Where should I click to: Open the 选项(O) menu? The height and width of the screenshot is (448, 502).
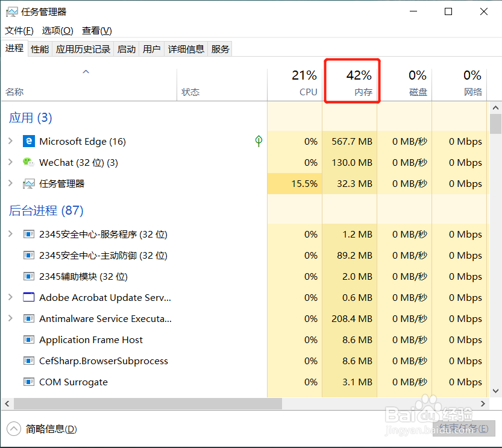pos(58,31)
